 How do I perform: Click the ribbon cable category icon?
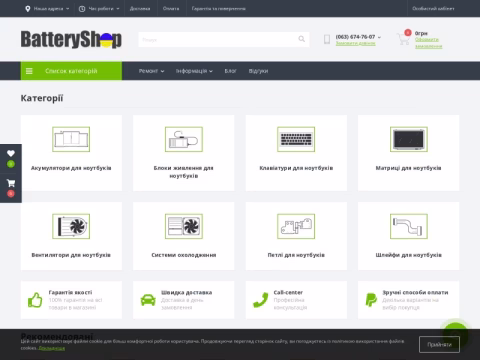409,226
